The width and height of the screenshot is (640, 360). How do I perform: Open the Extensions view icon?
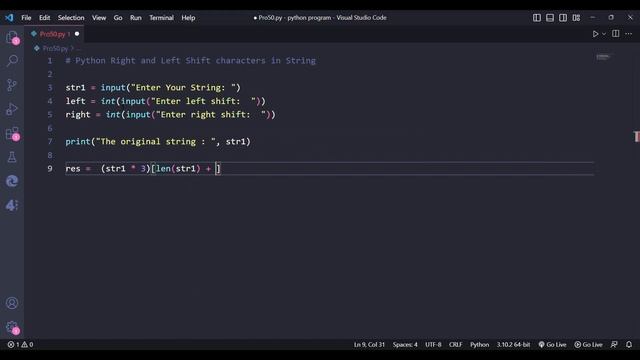click(12, 133)
